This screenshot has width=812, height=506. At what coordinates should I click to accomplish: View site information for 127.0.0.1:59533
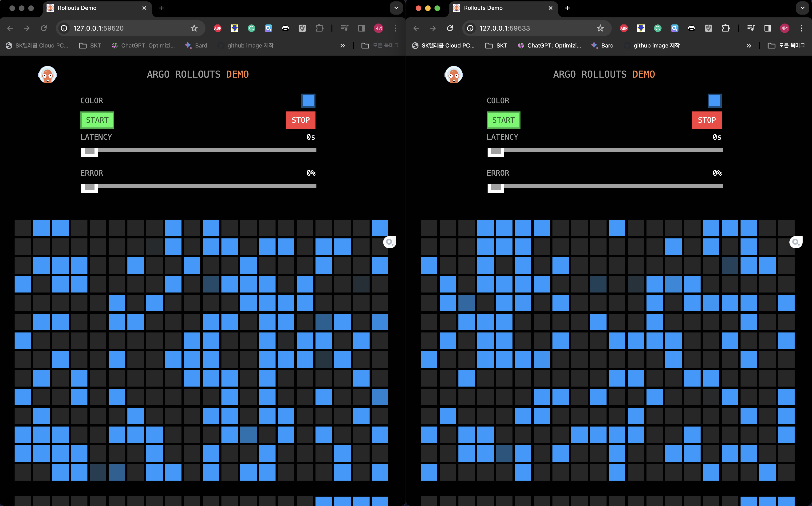pyautogui.click(x=470, y=28)
